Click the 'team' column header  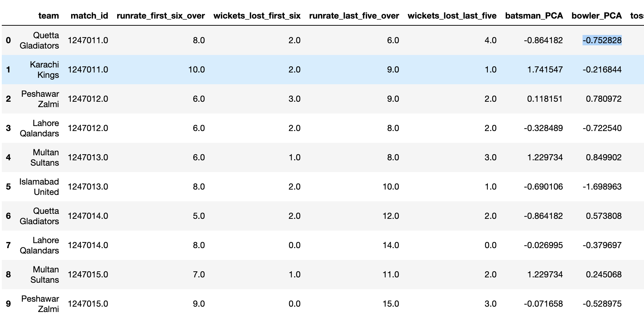[49, 16]
